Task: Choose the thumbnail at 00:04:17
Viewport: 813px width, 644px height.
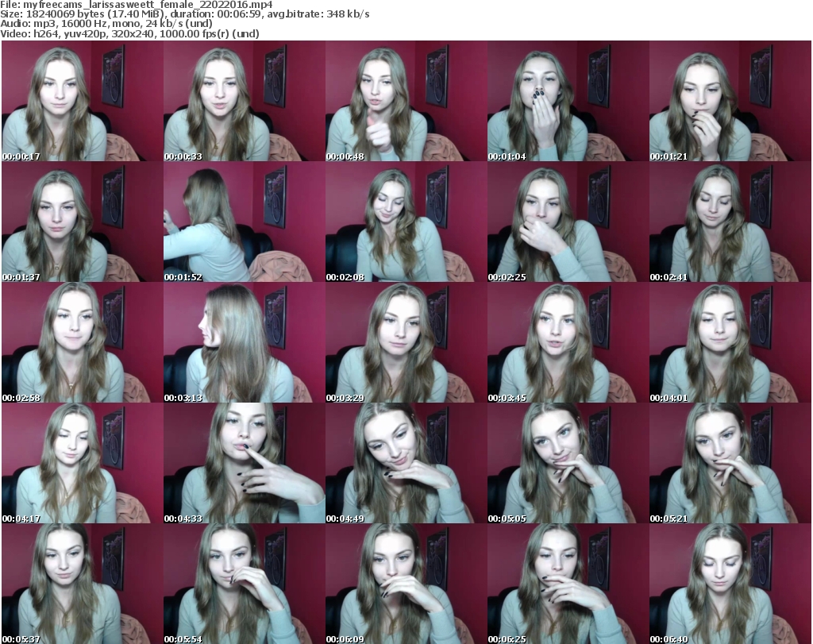Action: (83, 463)
